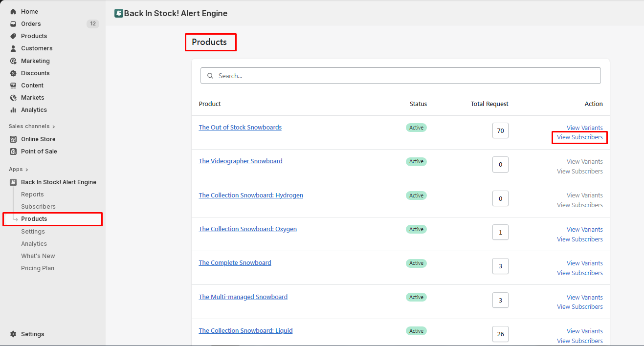This screenshot has height=346, width=644.
Task: View Subscribers for Collection Snowboard: Hydrogen
Action: 580,205
